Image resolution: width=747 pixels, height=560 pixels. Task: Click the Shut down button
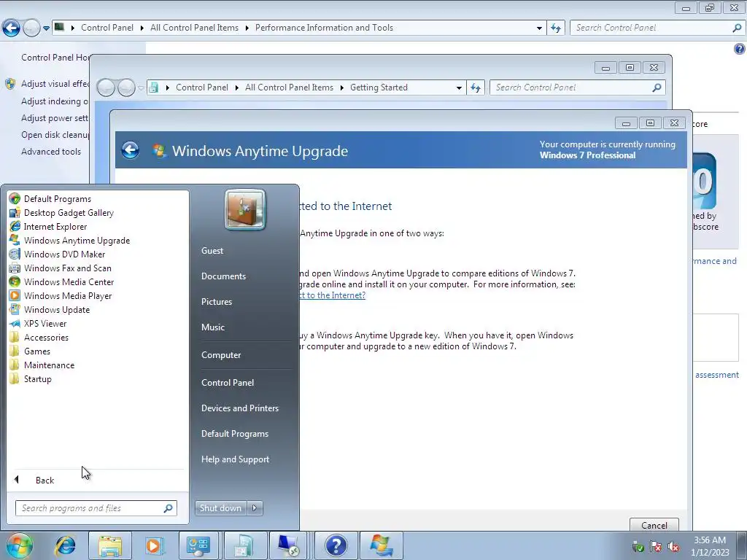point(221,508)
